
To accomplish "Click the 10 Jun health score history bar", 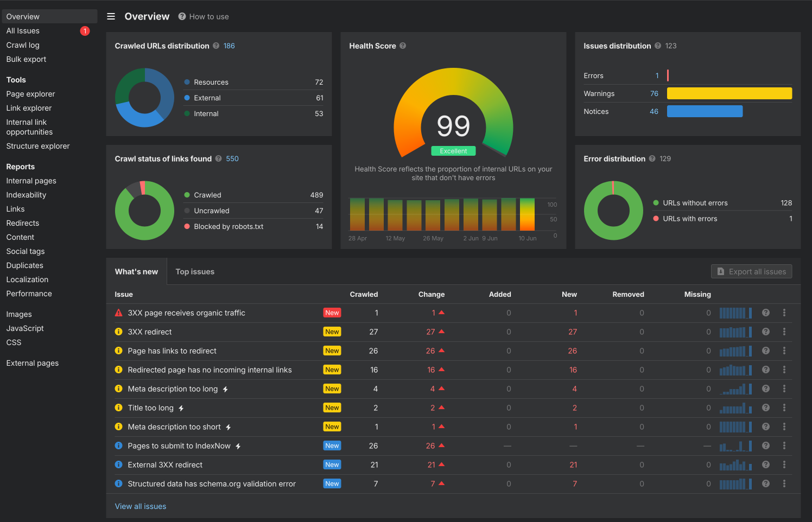I will (527, 215).
